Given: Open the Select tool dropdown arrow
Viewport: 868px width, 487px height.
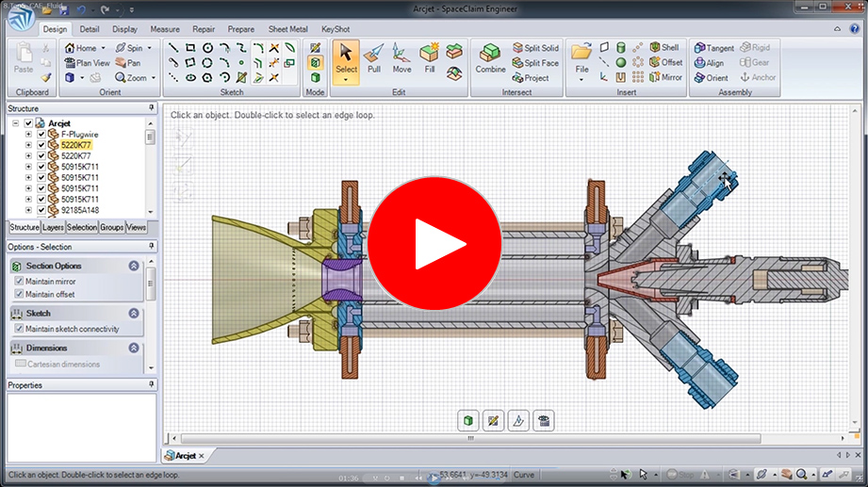Looking at the screenshot, I should [346, 80].
